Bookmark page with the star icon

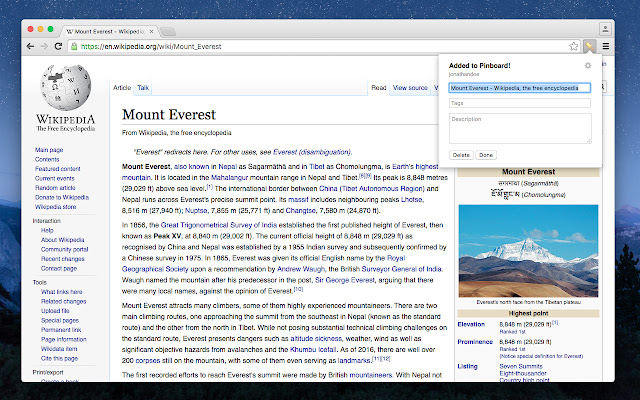coord(573,46)
